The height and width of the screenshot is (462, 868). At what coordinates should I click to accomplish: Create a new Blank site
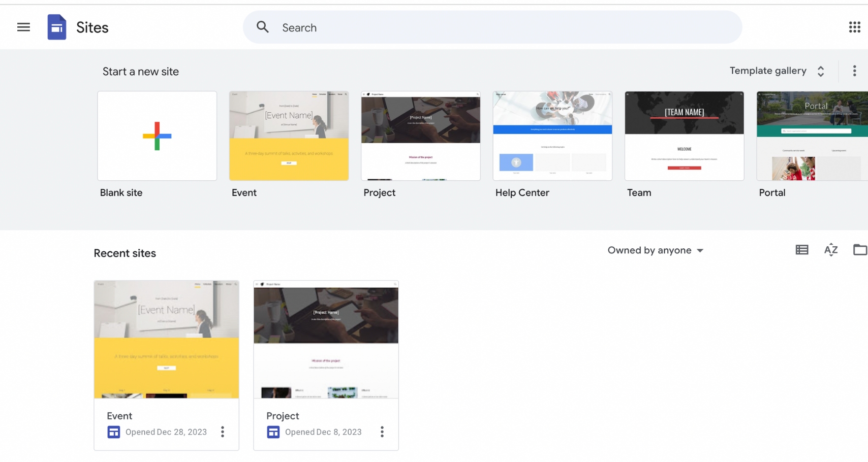coord(157,136)
